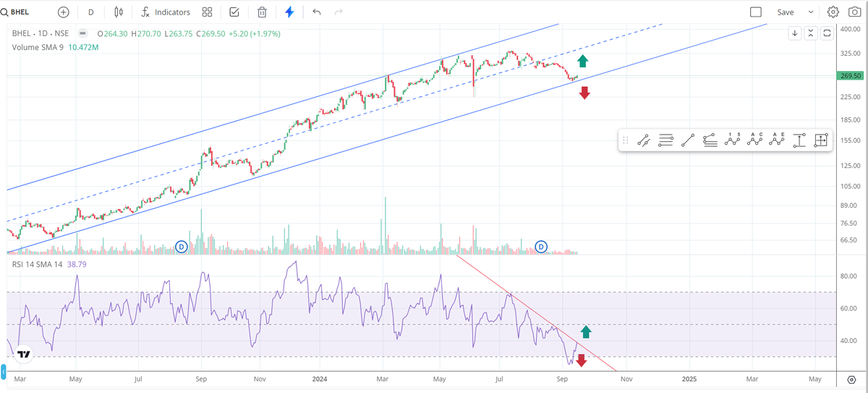The width and height of the screenshot is (868, 393).
Task: Click the +5.20 (+1.97%) change value
Action: point(253,34)
